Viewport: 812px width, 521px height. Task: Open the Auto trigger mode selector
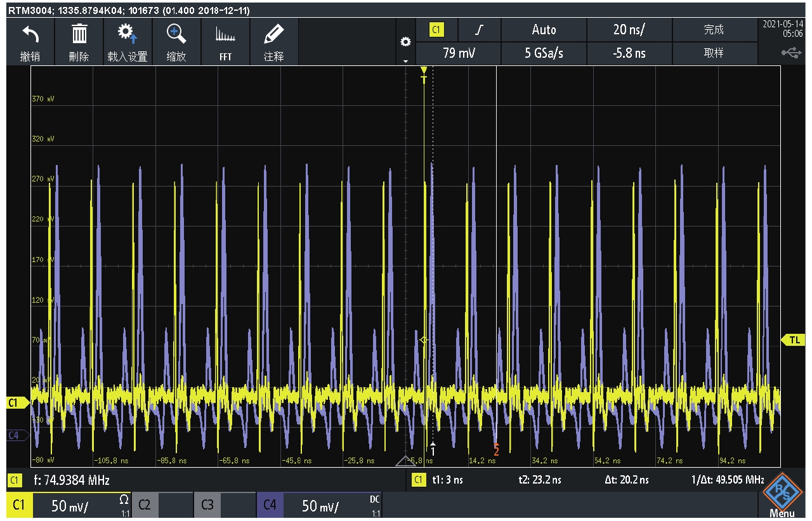[x=544, y=30]
